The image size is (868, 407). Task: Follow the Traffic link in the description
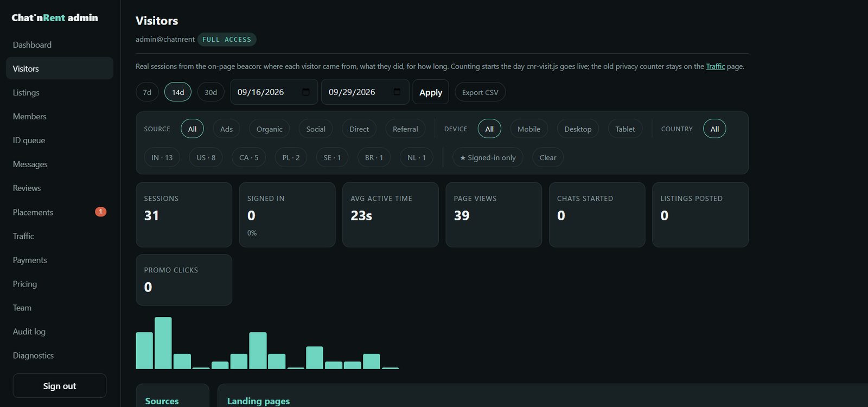(x=715, y=66)
